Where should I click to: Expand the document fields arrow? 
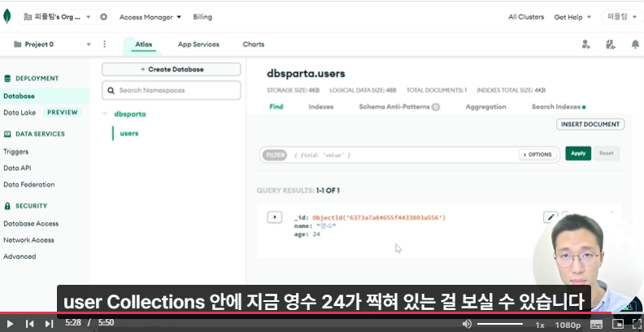coord(274,217)
